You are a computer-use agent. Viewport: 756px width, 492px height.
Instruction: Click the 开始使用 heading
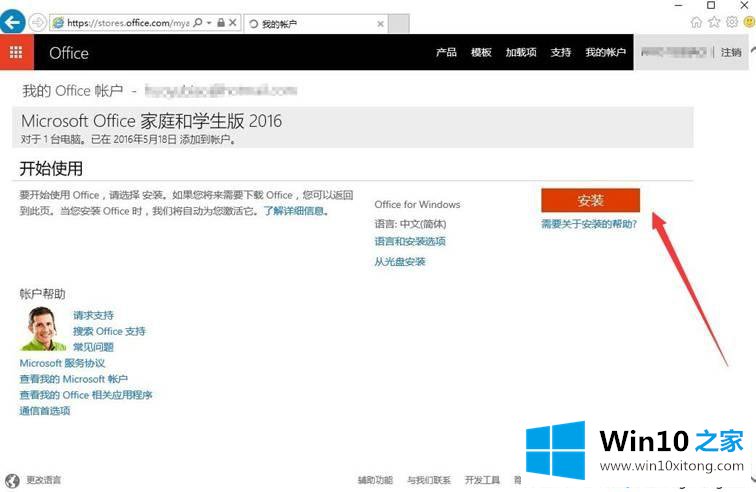click(x=51, y=168)
